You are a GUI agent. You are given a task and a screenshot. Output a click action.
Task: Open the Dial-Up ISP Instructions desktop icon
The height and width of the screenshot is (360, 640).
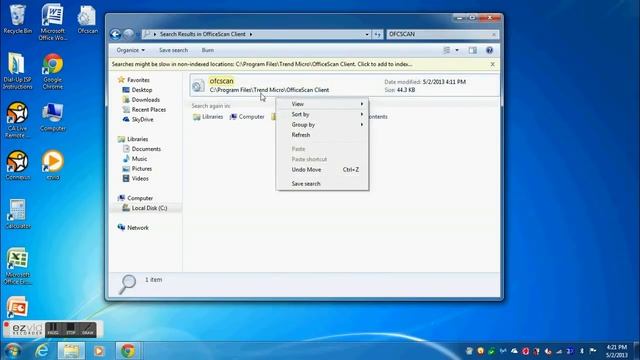17,71
